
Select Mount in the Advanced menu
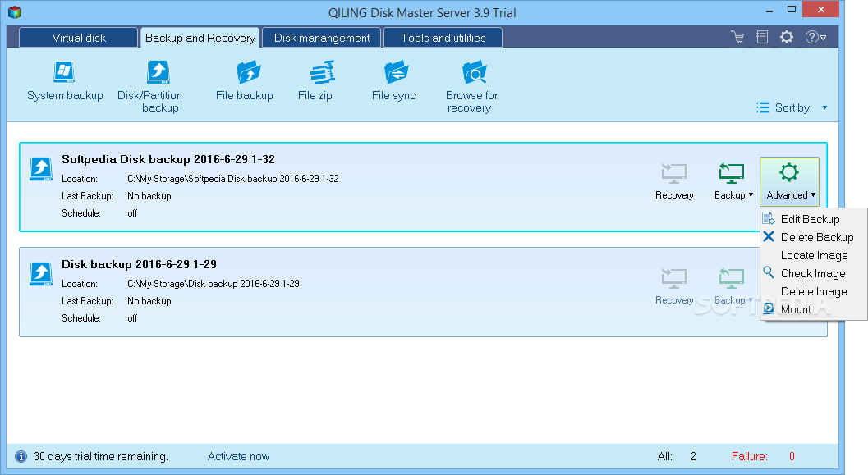point(814,309)
